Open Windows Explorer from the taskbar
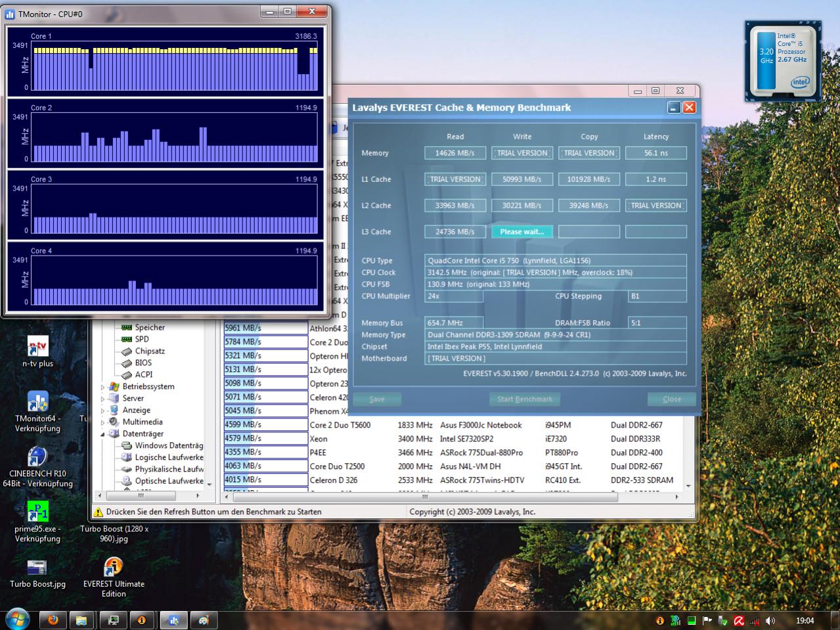The height and width of the screenshot is (630, 840). 81,619
